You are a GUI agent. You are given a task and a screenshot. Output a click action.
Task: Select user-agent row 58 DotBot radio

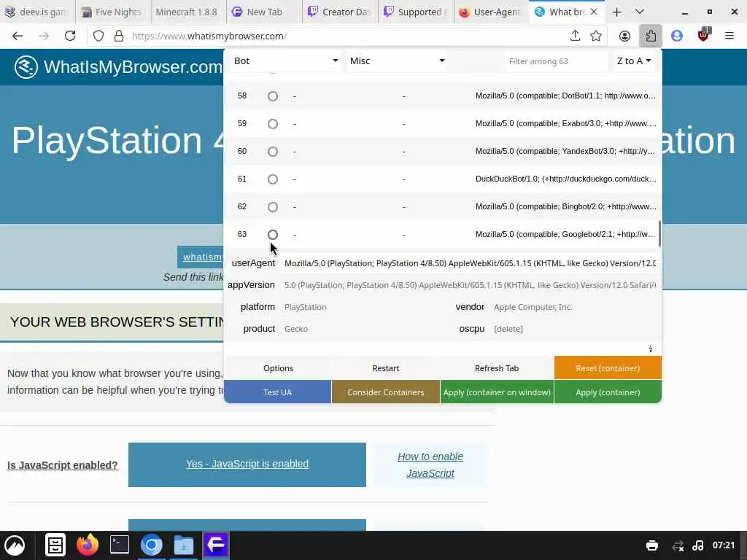tap(273, 96)
